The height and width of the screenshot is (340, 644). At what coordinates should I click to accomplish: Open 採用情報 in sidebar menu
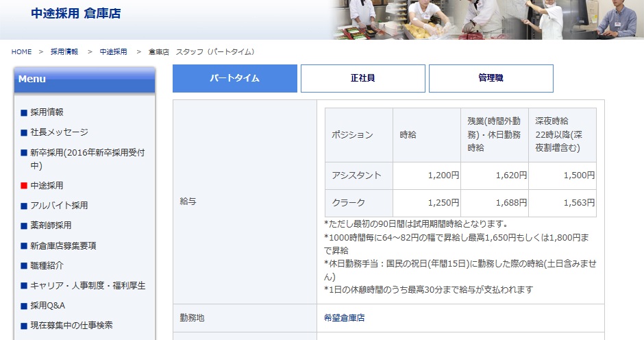tap(47, 112)
